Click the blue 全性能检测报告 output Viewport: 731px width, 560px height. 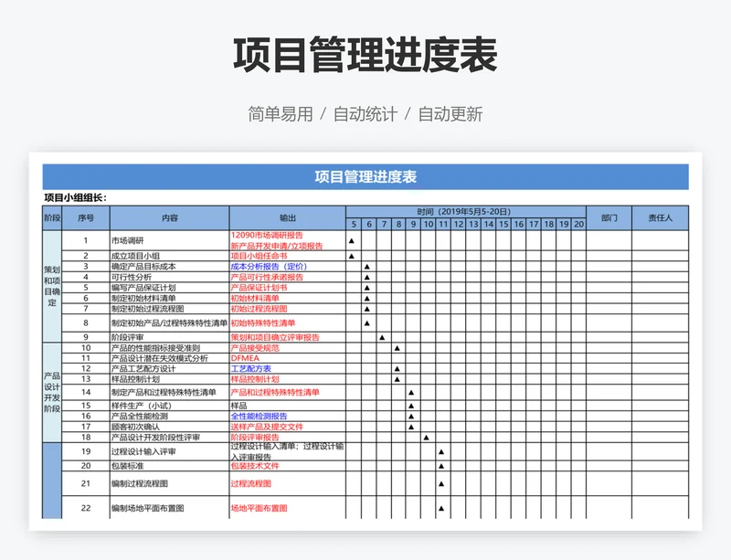[x=260, y=417]
